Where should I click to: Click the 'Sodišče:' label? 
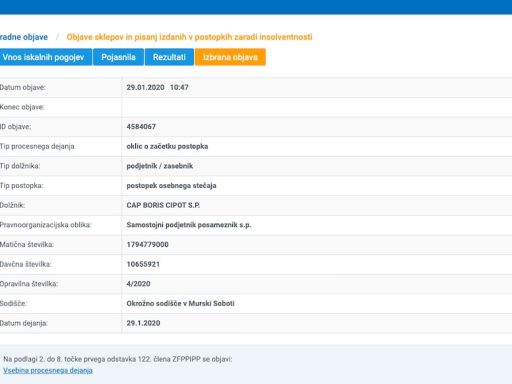click(13, 304)
